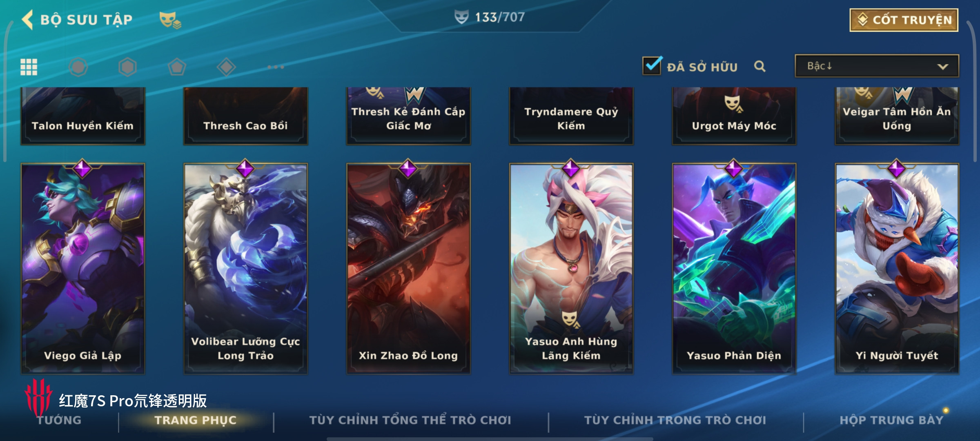This screenshot has width=980, height=441.
Task: Open the gold mask coins icon
Action: tap(170, 20)
